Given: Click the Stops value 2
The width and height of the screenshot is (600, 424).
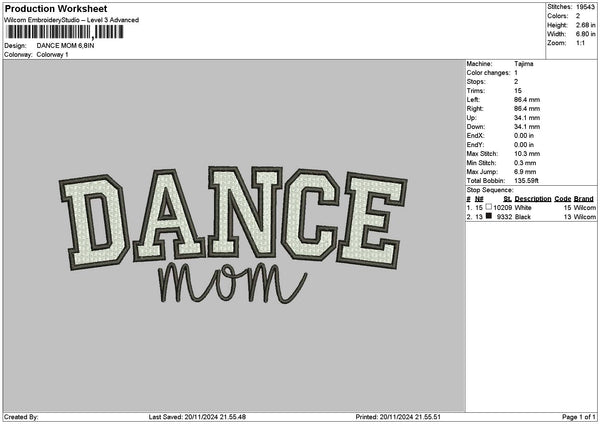Looking at the screenshot, I should 516,82.
